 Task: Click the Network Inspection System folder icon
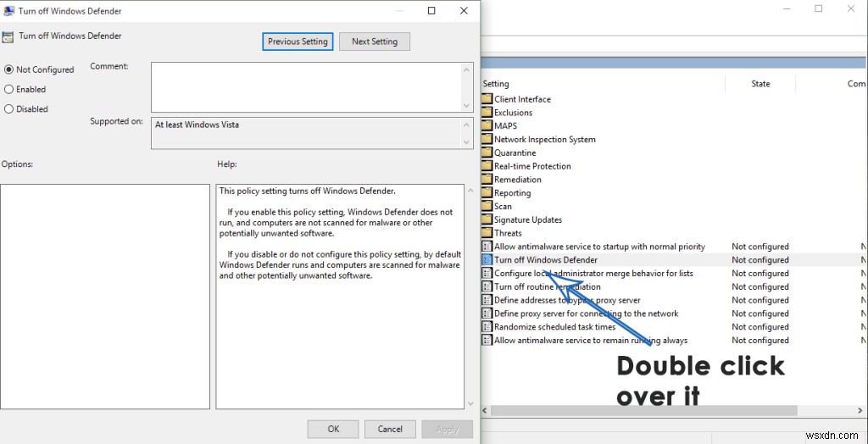[487, 140]
